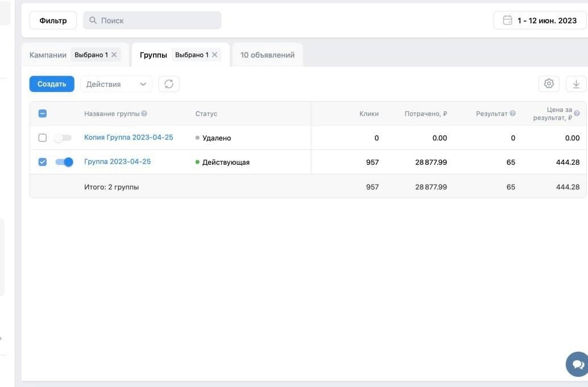588x387 pixels.
Task: Click the Создать button
Action: (52, 84)
